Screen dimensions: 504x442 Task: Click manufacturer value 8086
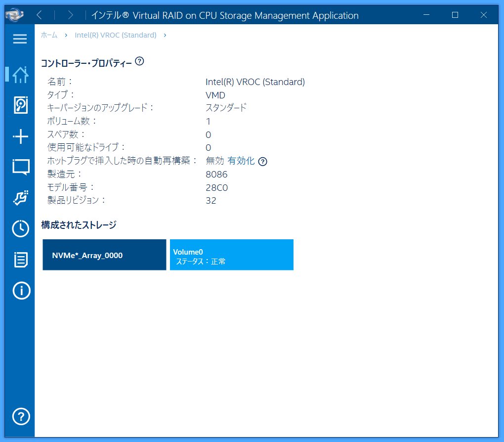[216, 175]
